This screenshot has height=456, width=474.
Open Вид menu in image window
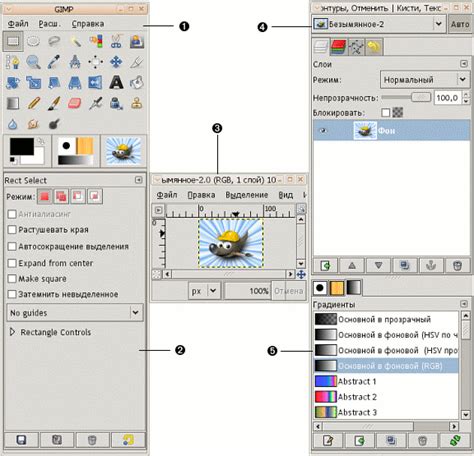tap(286, 195)
